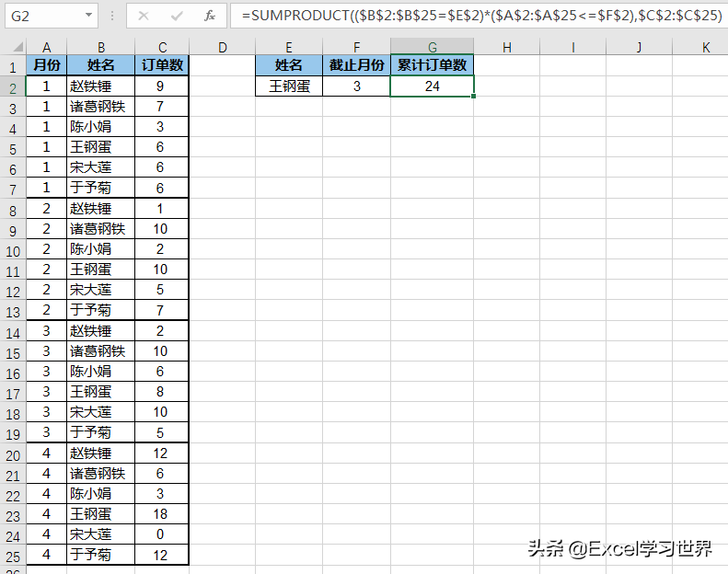Click the cancel (X) formula bar icon
The image size is (728, 574).
[x=144, y=17]
